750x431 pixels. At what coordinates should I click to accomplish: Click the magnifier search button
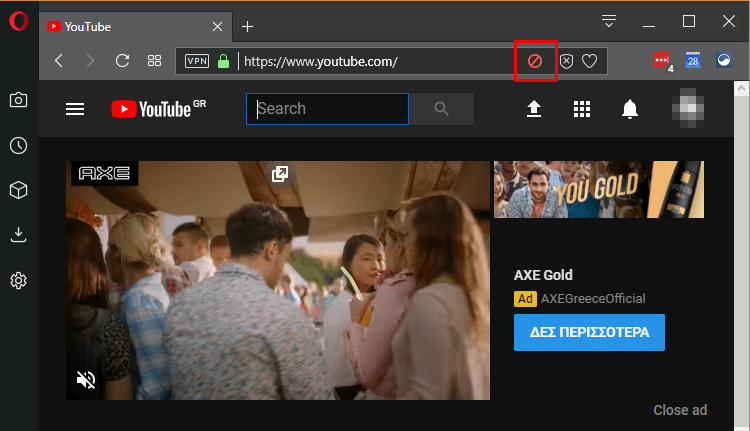[441, 109]
